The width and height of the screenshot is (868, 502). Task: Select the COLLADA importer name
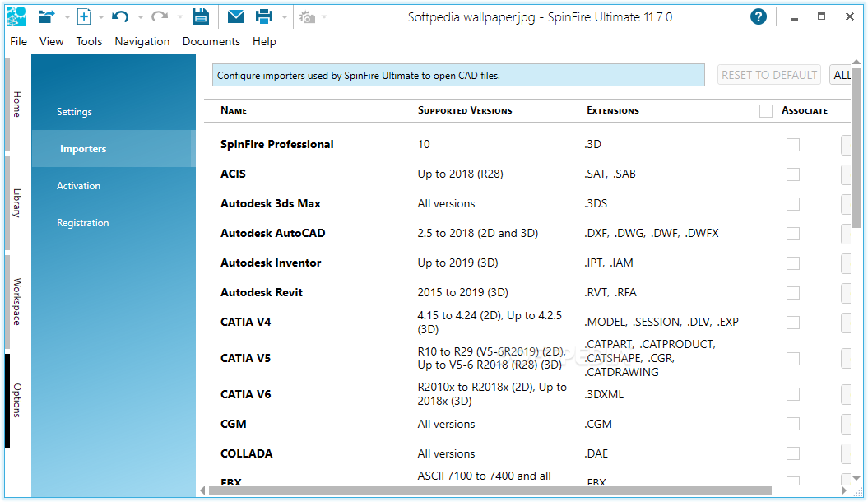coord(246,453)
